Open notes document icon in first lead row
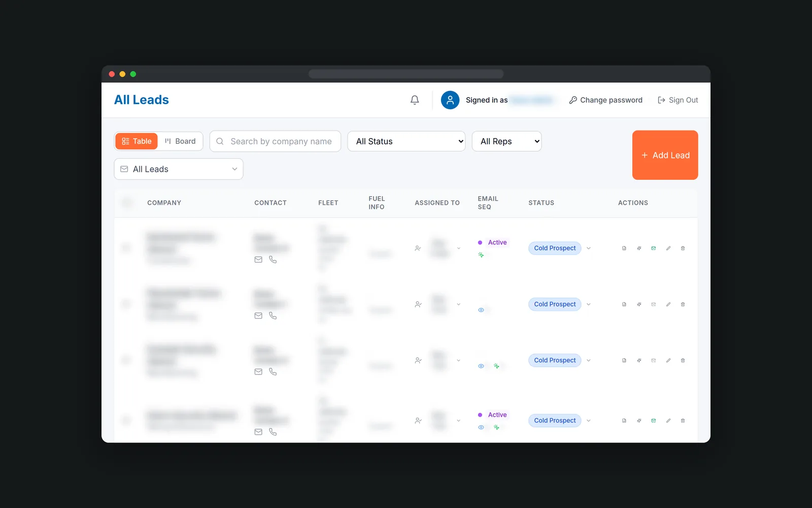 click(x=624, y=248)
